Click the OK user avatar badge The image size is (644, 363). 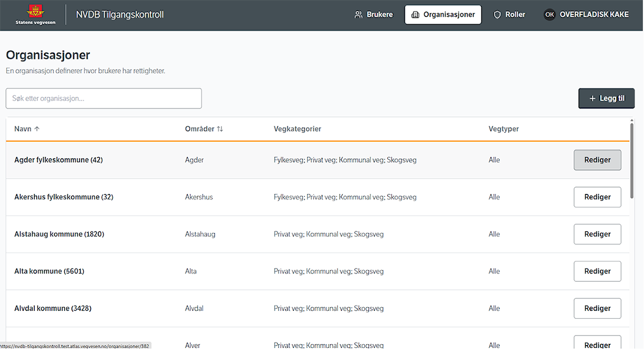549,15
